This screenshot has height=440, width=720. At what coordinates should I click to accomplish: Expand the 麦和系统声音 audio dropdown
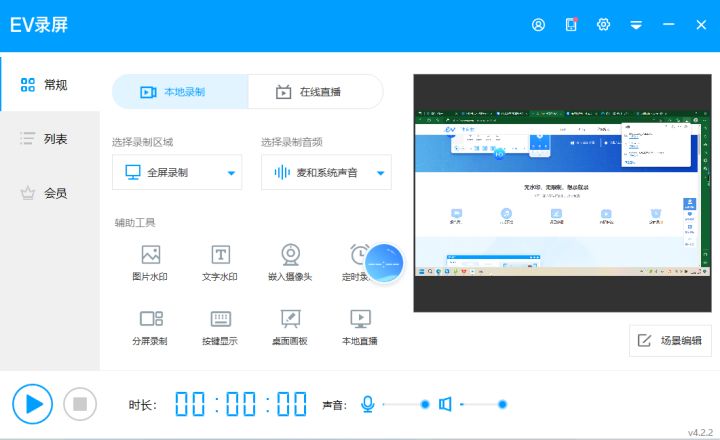(326, 173)
